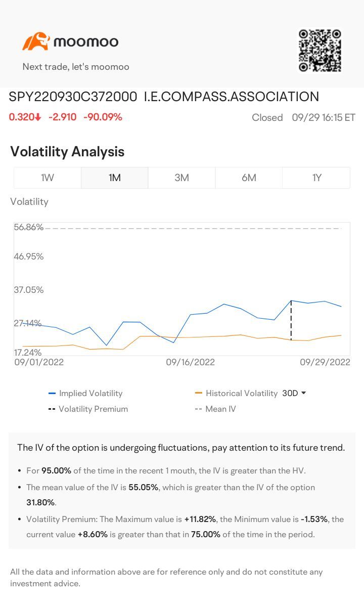Select the 1W time range tab
This screenshot has width=364, height=606.
48,178
